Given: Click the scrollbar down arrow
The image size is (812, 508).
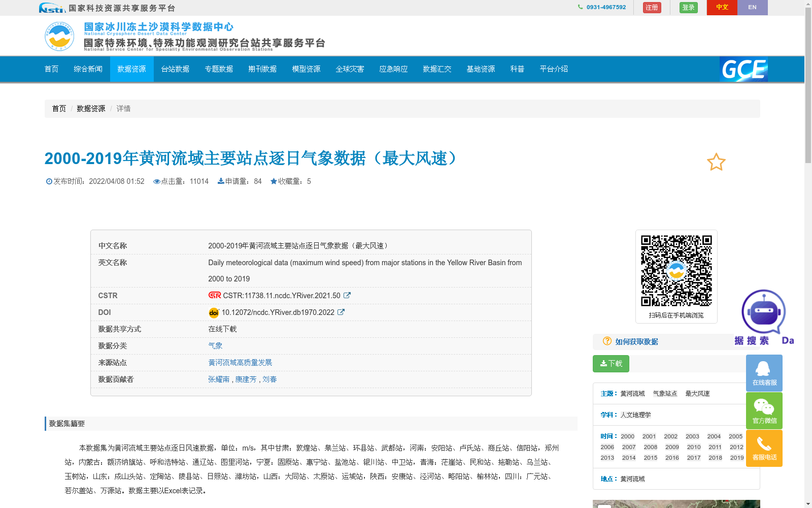Looking at the screenshot, I should (808, 504).
